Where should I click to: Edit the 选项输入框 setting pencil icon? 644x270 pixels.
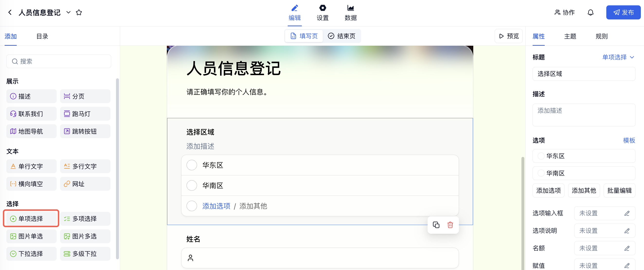(x=626, y=213)
